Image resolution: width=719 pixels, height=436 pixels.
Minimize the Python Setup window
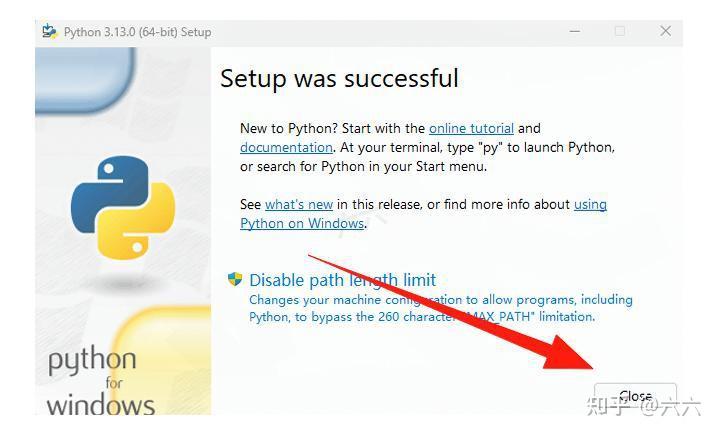click(575, 31)
